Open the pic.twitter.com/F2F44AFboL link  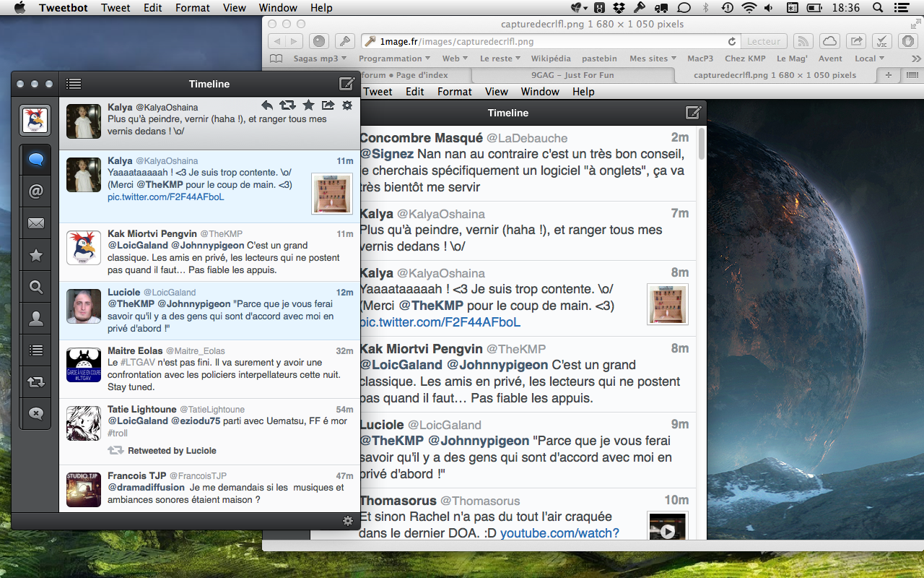pos(166,197)
